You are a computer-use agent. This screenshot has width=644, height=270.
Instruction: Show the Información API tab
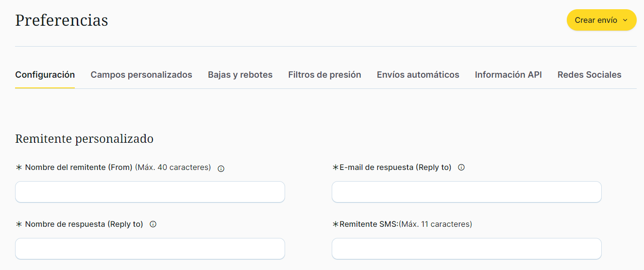pyautogui.click(x=508, y=75)
